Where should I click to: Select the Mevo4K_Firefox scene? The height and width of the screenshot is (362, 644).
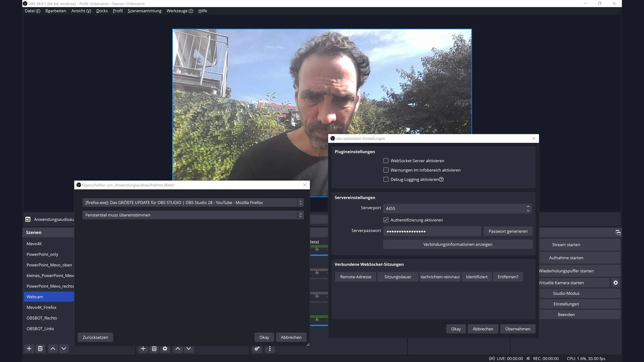pyautogui.click(x=42, y=307)
